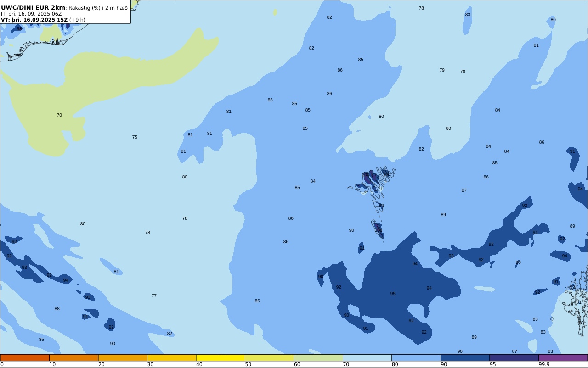Click the legend tick label 10

[x=52, y=364]
